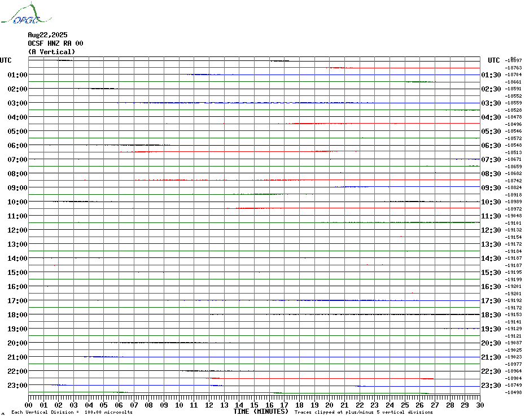Click the 14:00 hour label

pyautogui.click(x=17, y=258)
